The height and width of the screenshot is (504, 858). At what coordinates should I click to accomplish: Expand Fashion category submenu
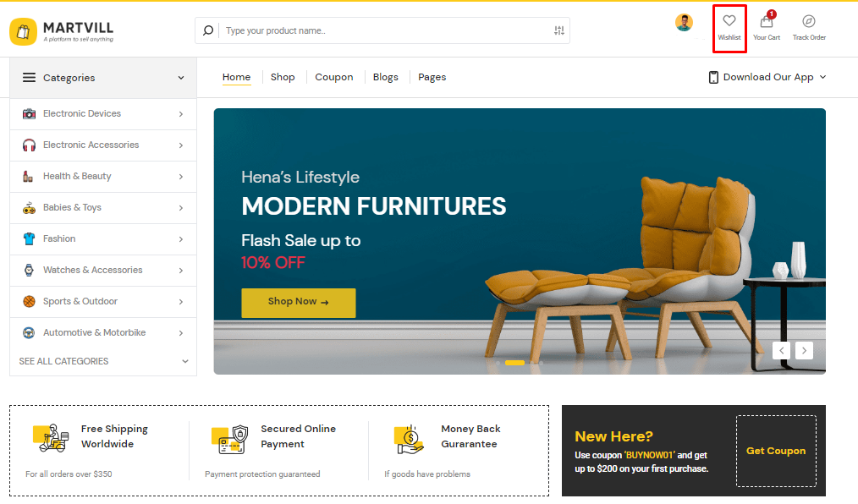click(x=103, y=238)
